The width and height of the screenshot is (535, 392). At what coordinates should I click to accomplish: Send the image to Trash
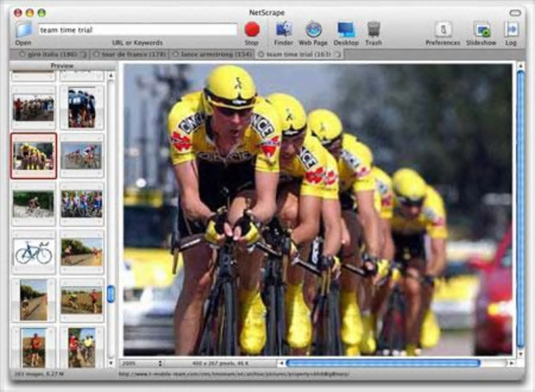[373, 29]
